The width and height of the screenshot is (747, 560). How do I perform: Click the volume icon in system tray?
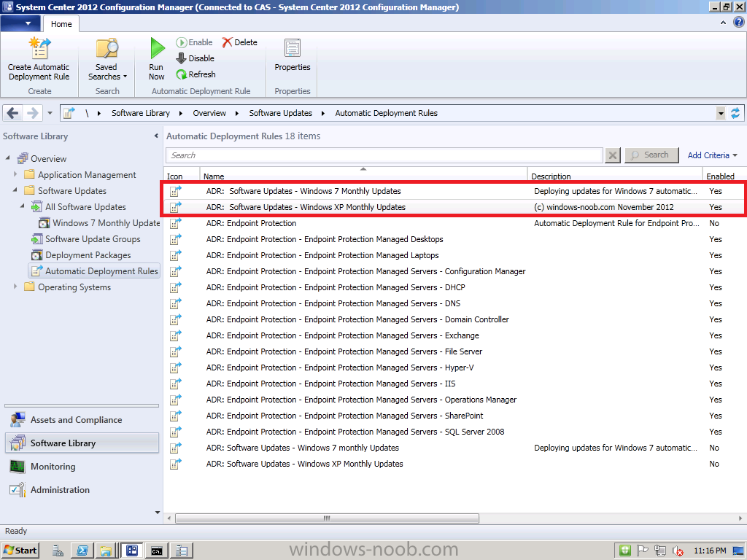point(678,551)
